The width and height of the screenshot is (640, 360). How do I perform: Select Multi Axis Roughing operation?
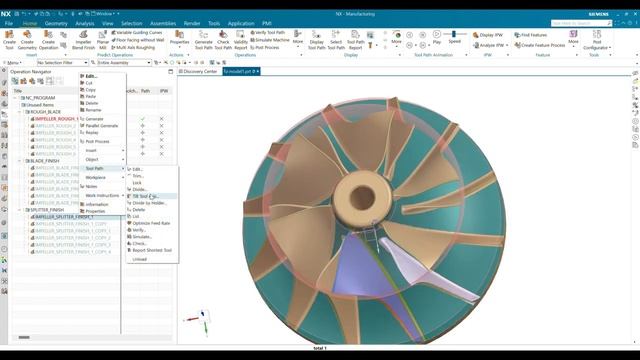point(133,47)
